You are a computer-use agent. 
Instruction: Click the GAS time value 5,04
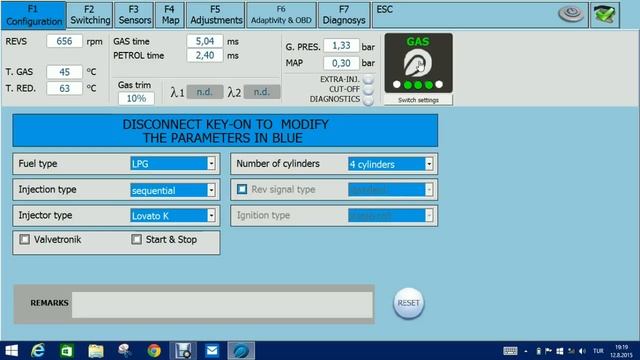click(x=205, y=41)
